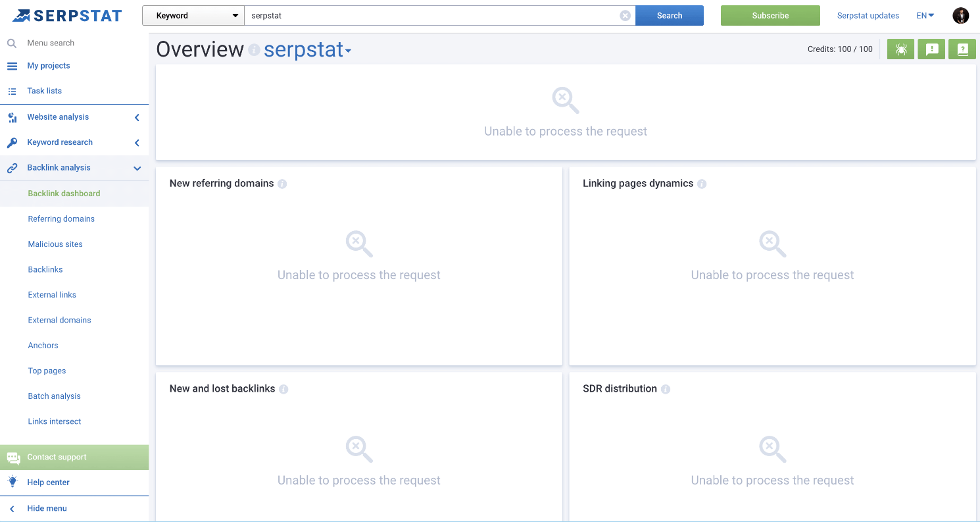The image size is (980, 522).
Task: Open Batch analysis
Action: click(54, 396)
